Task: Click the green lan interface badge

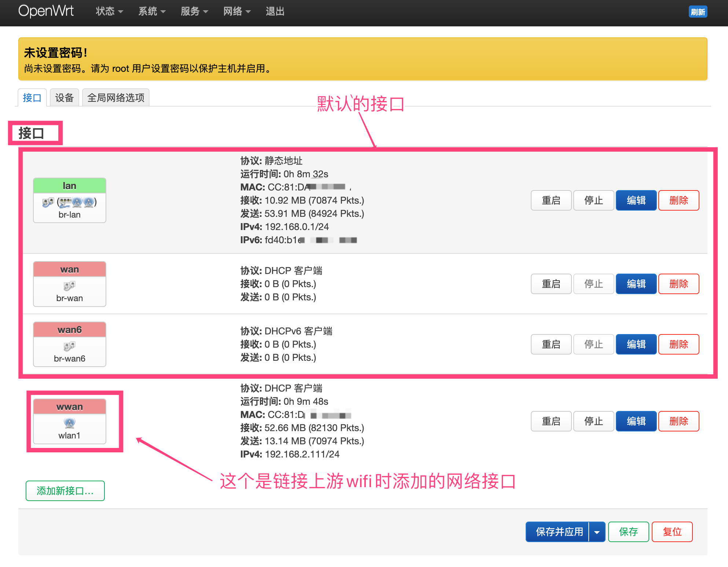Action: tap(69, 186)
